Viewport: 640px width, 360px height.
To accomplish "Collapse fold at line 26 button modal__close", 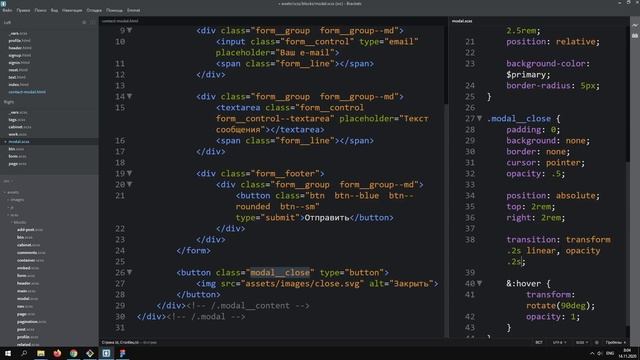I will click(129, 272).
